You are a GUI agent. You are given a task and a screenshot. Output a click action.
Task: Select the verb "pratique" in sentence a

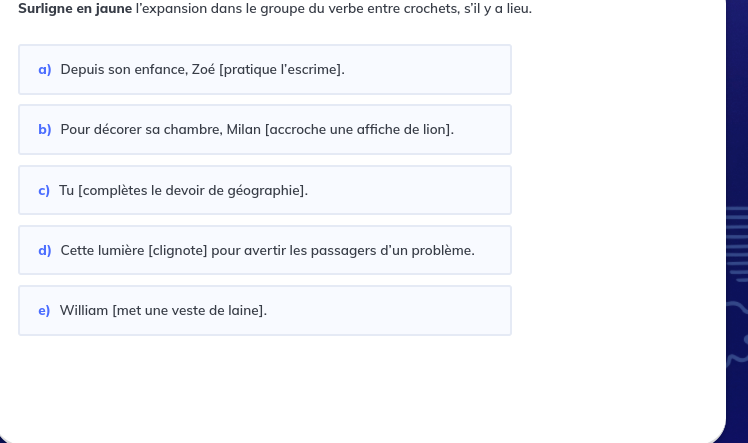point(250,70)
